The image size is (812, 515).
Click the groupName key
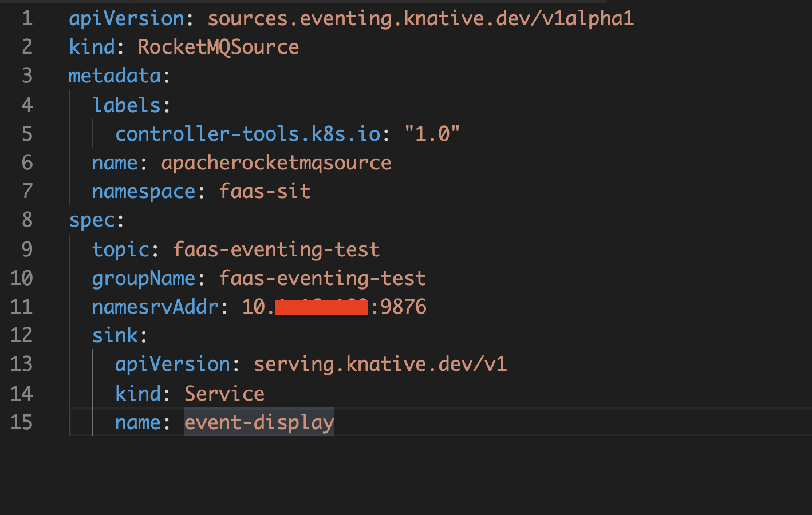click(144, 278)
